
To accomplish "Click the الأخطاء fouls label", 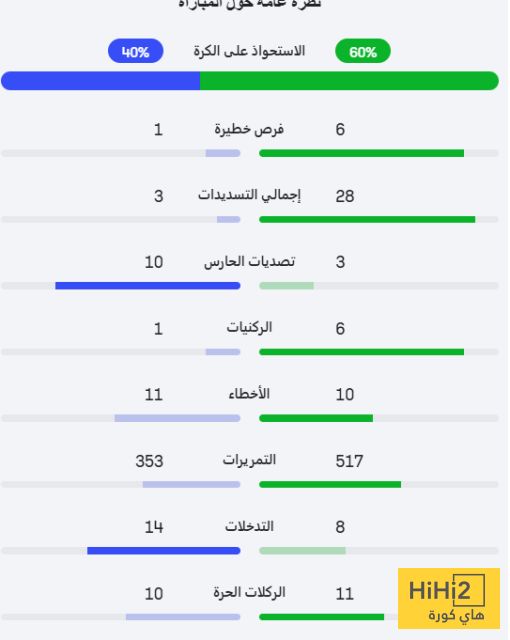I will click(249, 394).
